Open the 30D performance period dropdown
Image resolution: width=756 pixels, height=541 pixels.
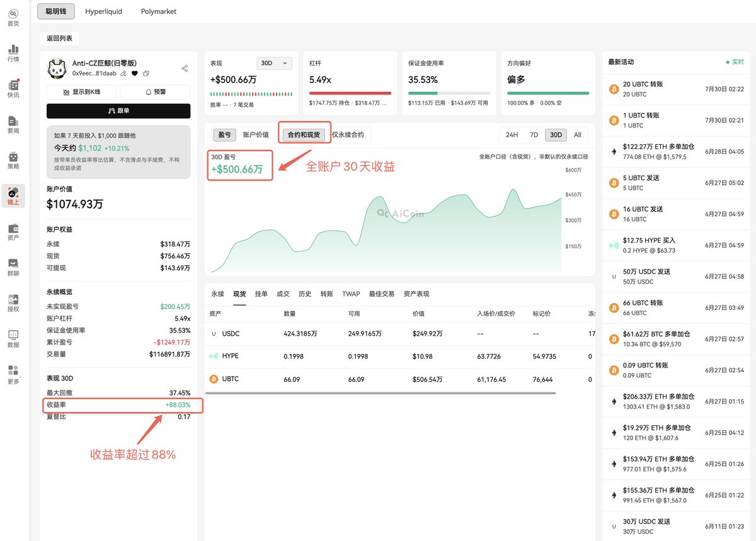click(275, 64)
